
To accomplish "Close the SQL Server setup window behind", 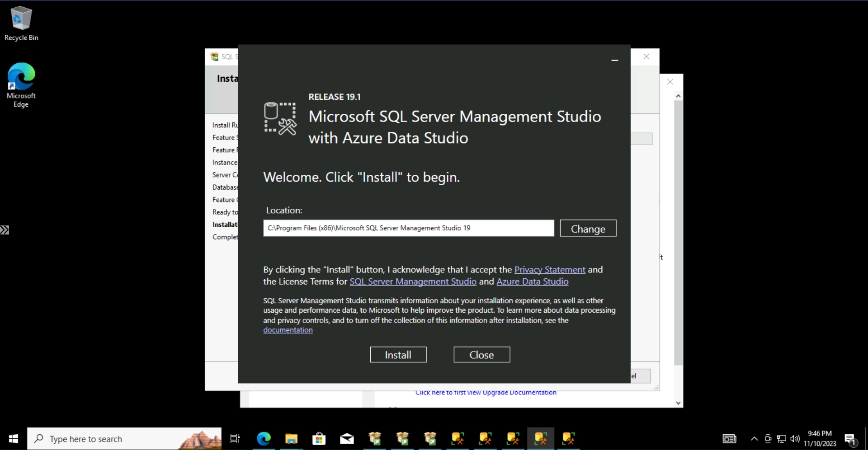I will [x=646, y=56].
